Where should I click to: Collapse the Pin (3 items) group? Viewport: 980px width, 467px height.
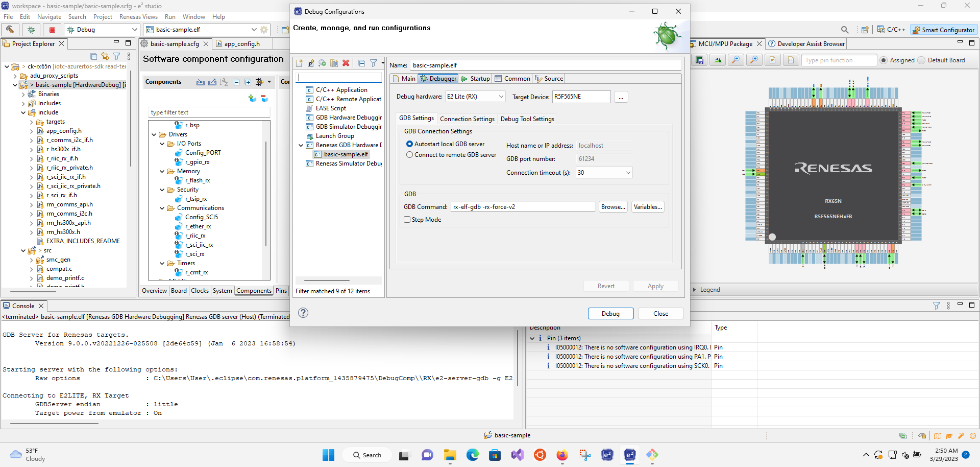point(532,338)
